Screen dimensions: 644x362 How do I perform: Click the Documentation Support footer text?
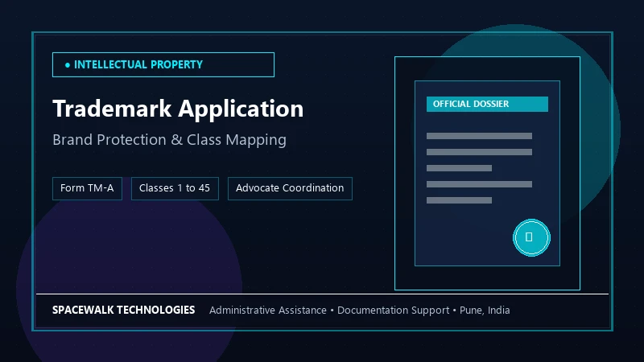pos(393,311)
